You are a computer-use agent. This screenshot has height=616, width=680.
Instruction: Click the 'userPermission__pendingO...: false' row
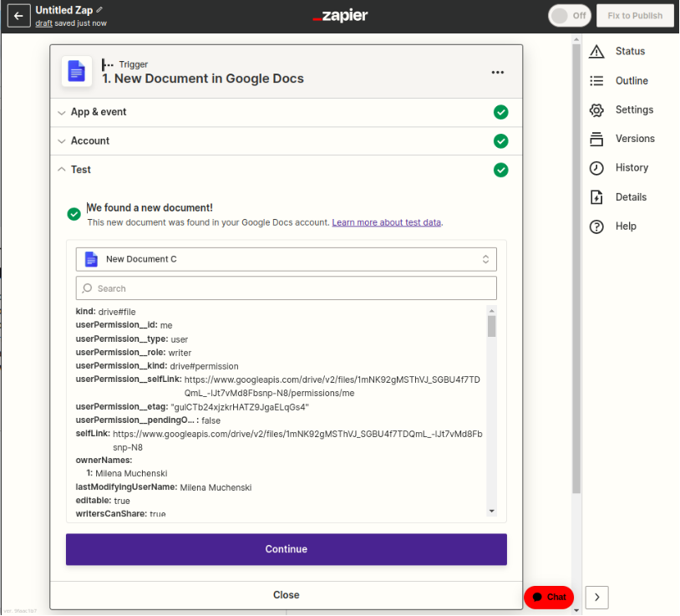[x=148, y=420]
